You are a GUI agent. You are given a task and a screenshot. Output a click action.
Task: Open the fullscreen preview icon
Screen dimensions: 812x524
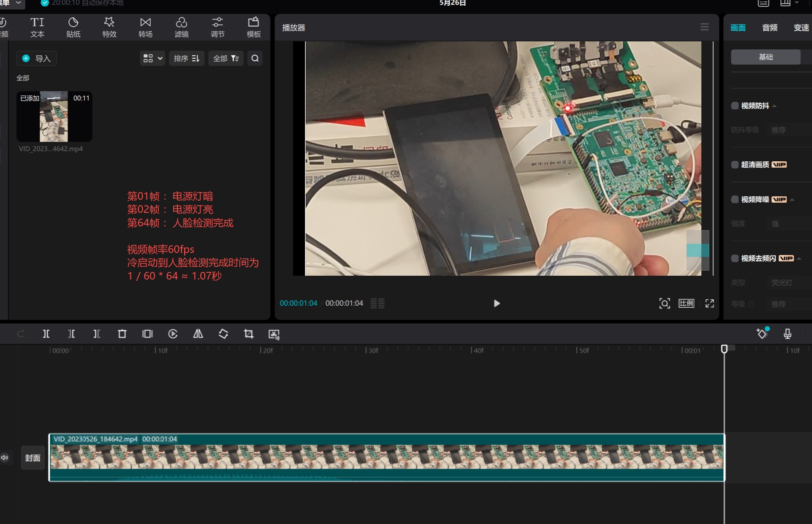(x=710, y=303)
